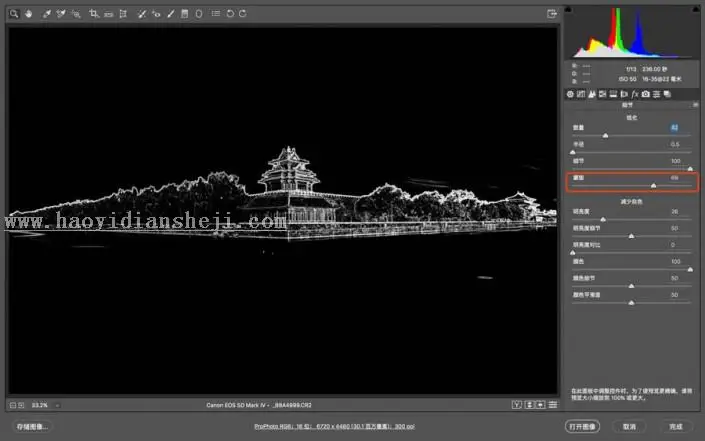
Task: Click 取消 cancel button
Action: pos(629,426)
